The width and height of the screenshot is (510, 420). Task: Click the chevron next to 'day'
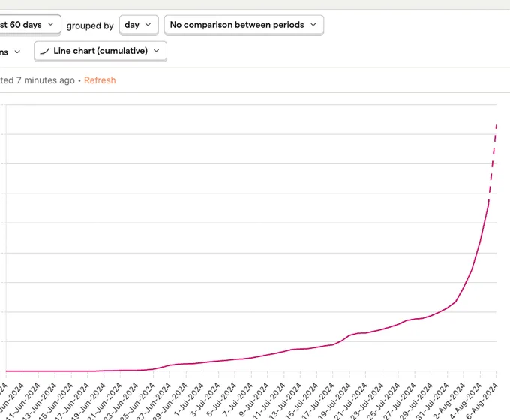coord(148,25)
